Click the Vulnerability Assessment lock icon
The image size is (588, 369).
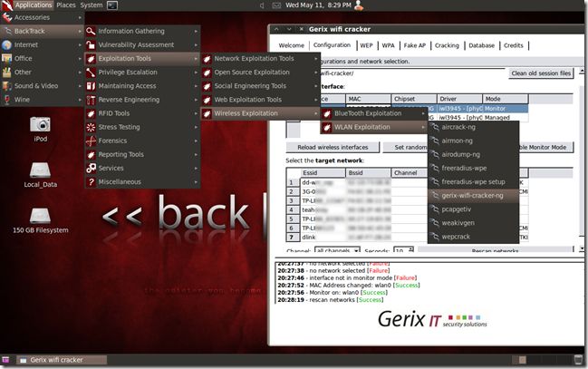[x=91, y=44]
